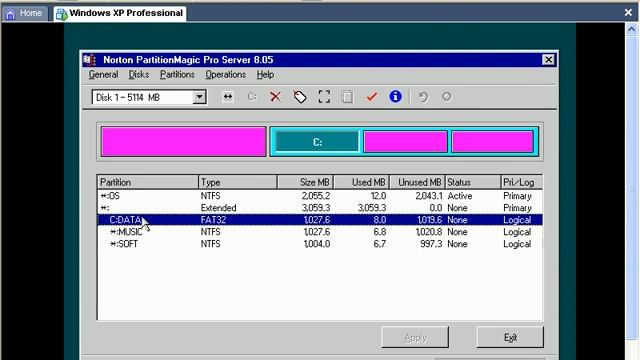
Task: Click the 2,043.1 unused value
Action: pos(429,196)
